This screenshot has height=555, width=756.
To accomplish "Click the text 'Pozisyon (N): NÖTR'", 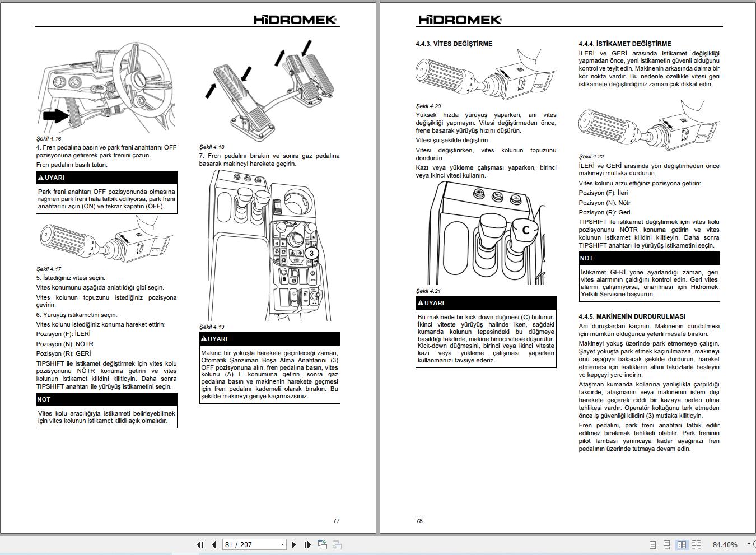I will [65, 344].
